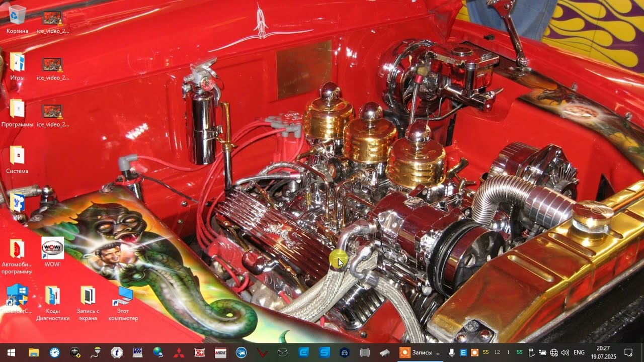
Task: Select the Игры folder on the desktop
Action: [x=17, y=66]
